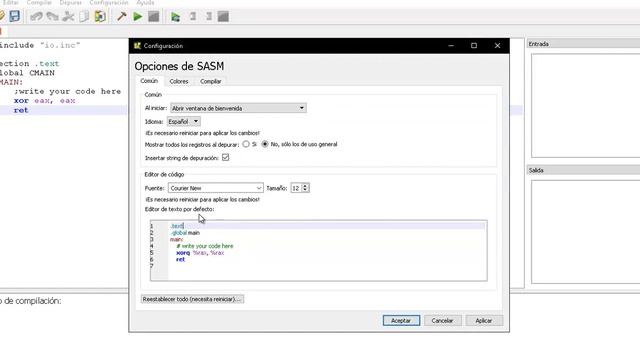The width and height of the screenshot is (640, 360).
Task: Build the program with hammer icon
Action: pos(122,16)
